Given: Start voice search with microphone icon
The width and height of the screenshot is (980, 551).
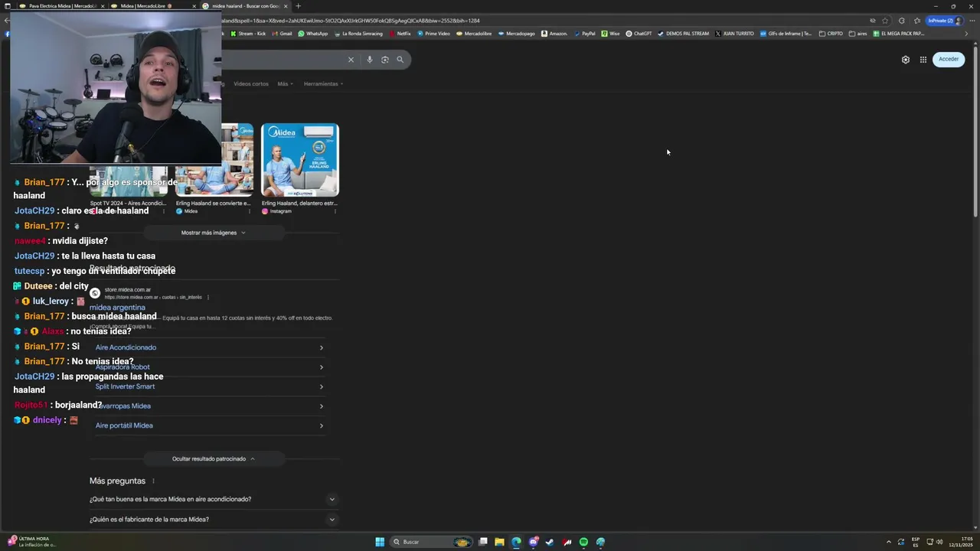Looking at the screenshot, I should [x=369, y=60].
